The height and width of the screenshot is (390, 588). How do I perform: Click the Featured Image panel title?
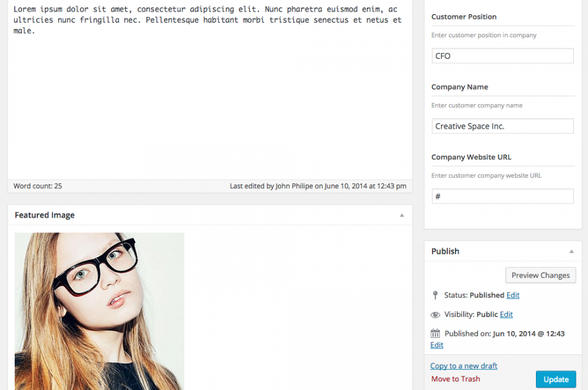point(45,215)
